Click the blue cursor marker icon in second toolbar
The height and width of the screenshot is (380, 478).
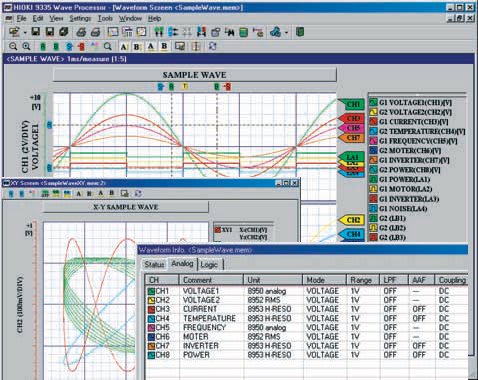coord(69,46)
